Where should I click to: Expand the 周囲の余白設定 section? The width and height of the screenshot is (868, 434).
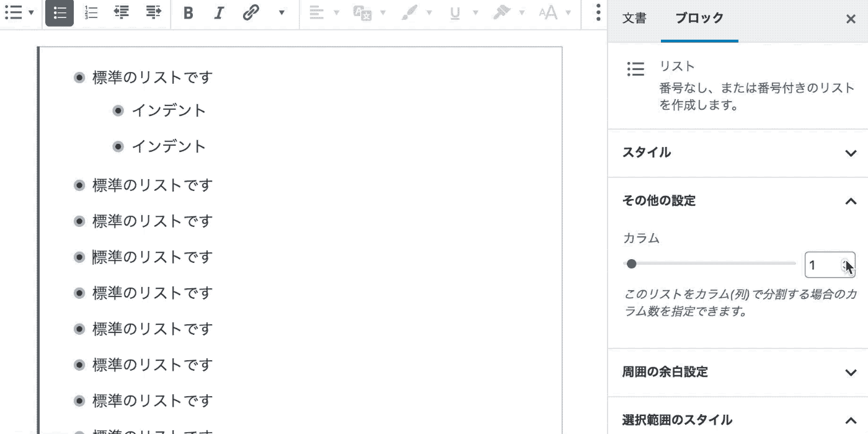click(737, 372)
